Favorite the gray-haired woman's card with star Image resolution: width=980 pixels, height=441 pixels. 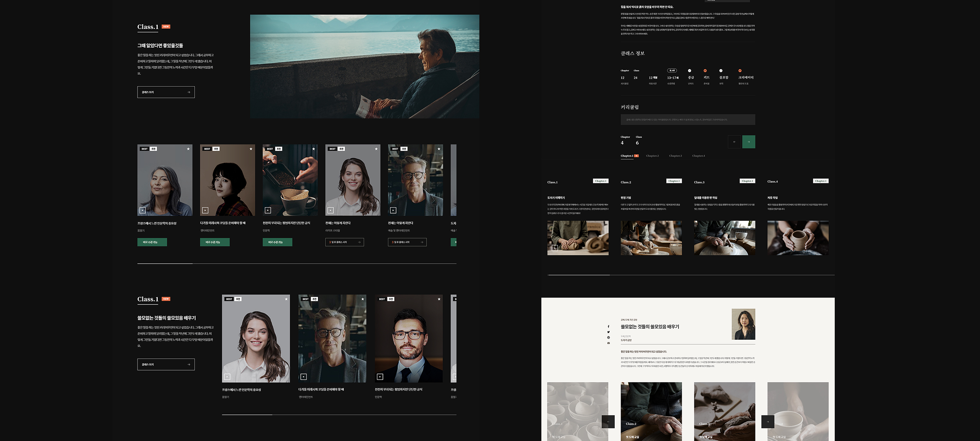point(188,149)
